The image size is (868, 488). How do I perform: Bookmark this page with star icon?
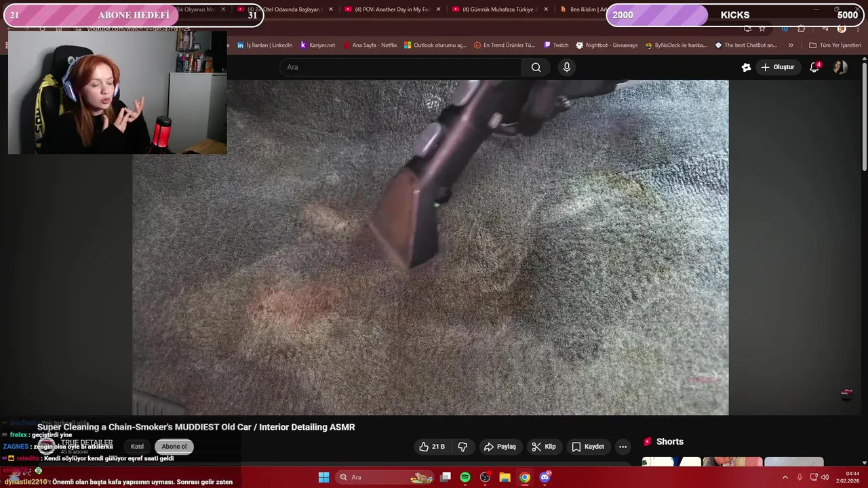762,28
